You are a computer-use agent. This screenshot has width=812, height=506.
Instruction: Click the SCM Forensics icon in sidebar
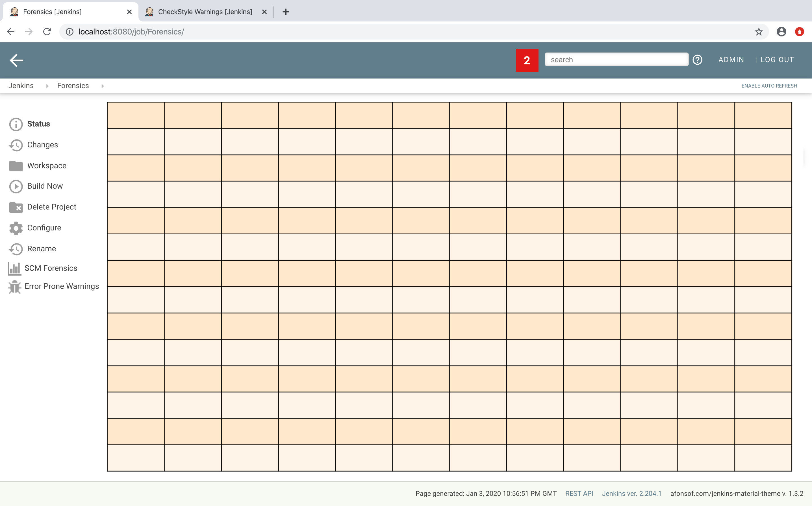[14, 268]
